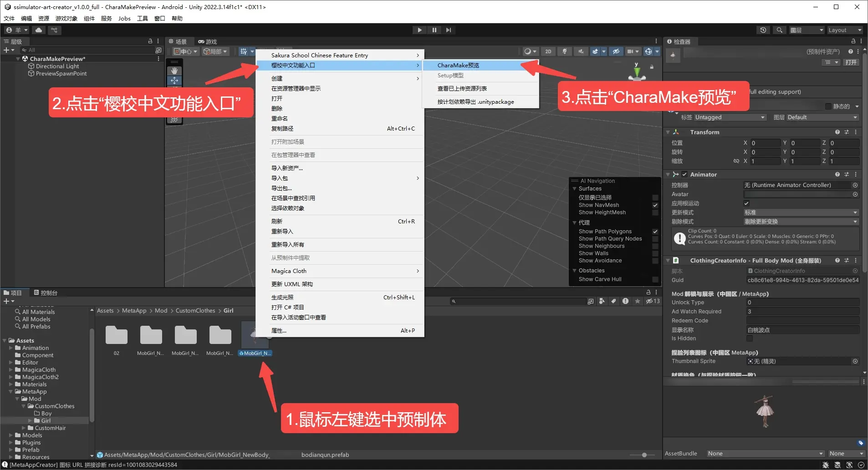
Task: Toggle scene lighting icon
Action: click(x=565, y=51)
